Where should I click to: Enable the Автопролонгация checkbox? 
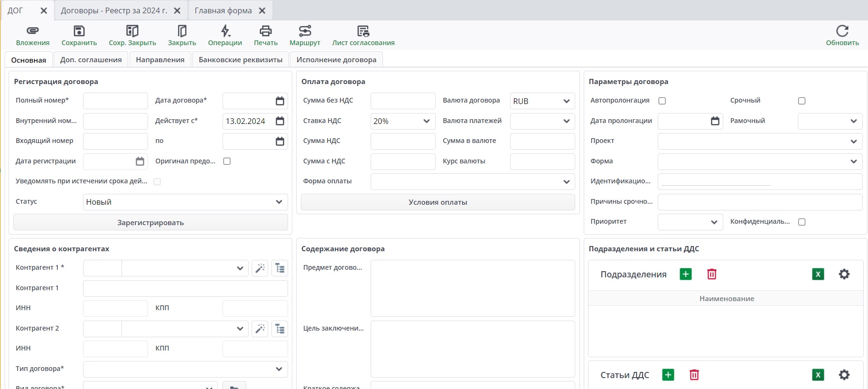[662, 101]
